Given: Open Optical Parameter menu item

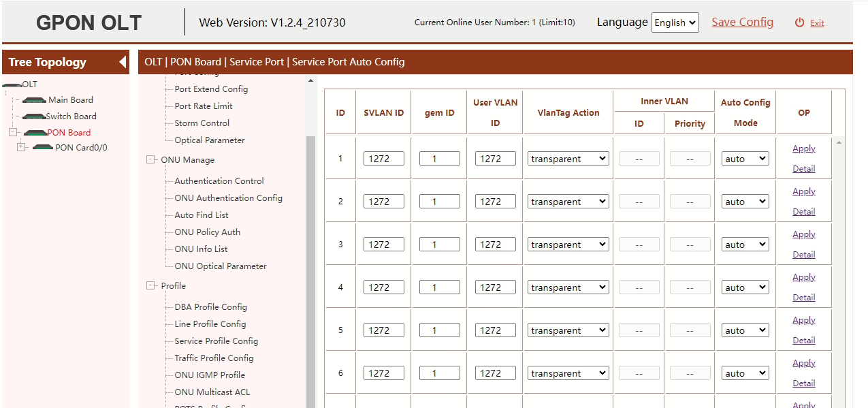Looking at the screenshot, I should click(210, 140).
